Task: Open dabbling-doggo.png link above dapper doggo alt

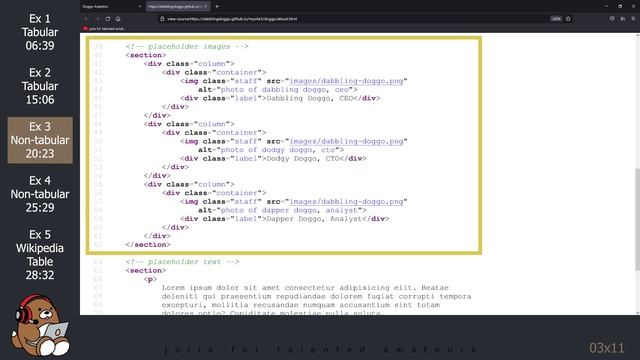Action: [346, 202]
